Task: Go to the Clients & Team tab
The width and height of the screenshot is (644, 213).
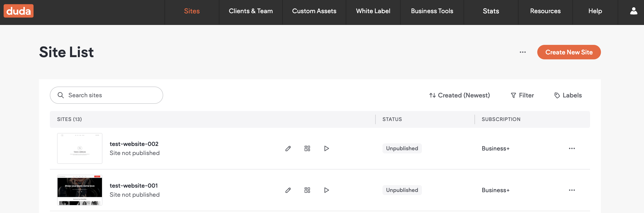Action: [x=250, y=11]
